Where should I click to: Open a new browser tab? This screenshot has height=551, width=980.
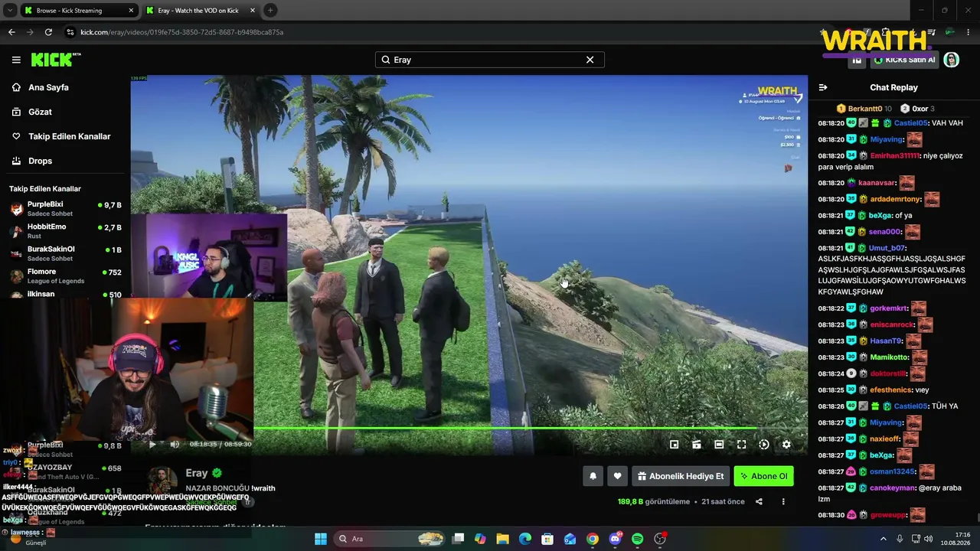point(270,11)
